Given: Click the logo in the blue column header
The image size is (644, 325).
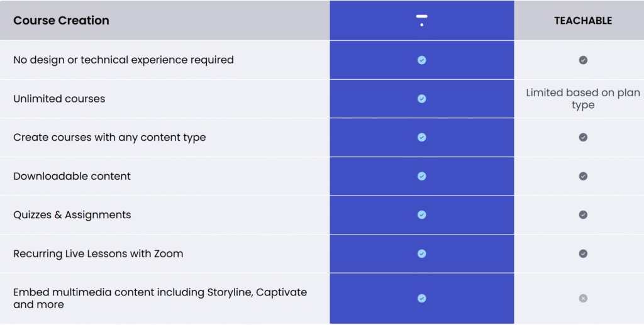Looking at the screenshot, I should (x=422, y=21).
